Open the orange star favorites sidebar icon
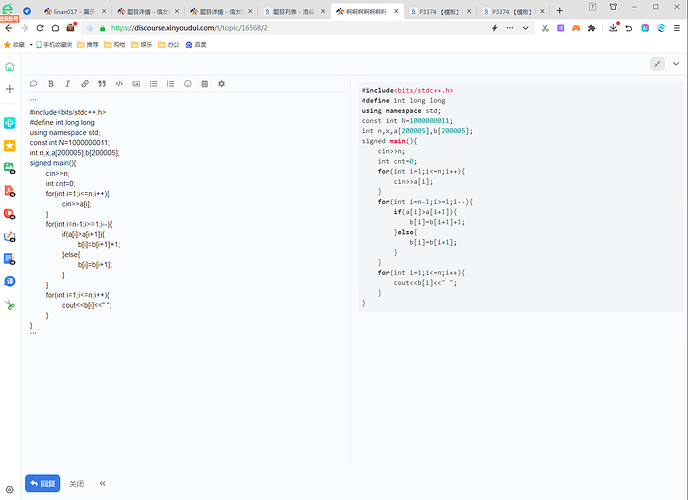The width and height of the screenshot is (688, 500). pos(10,146)
